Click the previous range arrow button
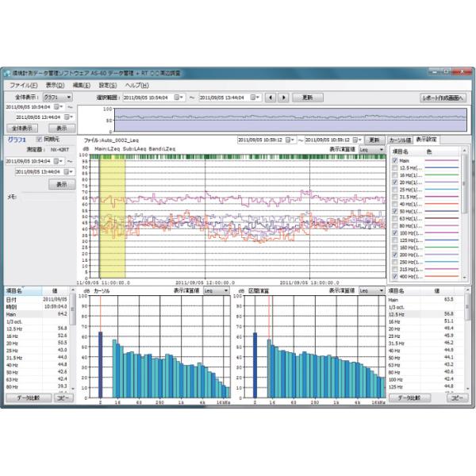This screenshot has height=476, width=476. tap(270, 97)
